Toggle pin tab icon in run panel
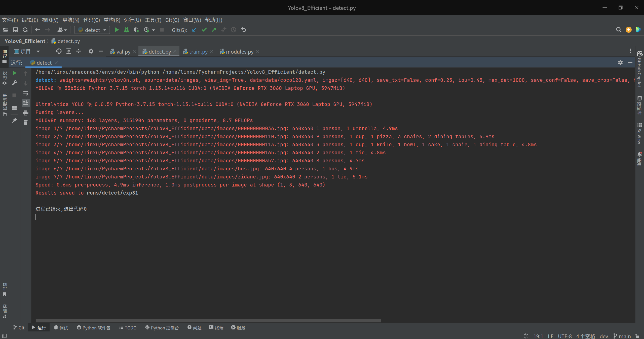This screenshot has height=339, width=644. click(15, 121)
